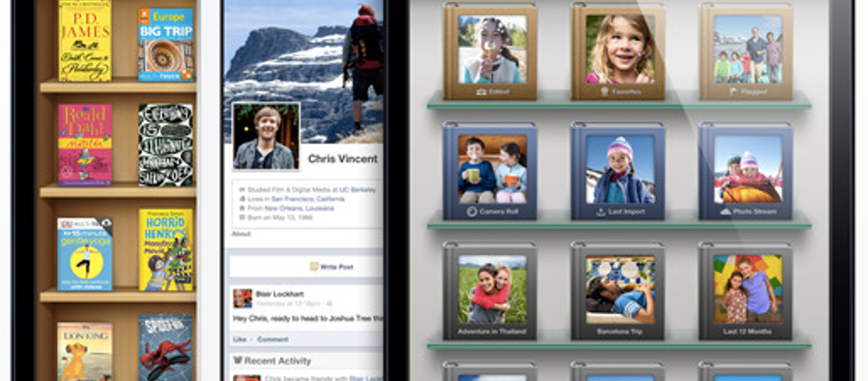Open the Favorites album
This screenshot has height=381, width=868.
pos(618,51)
